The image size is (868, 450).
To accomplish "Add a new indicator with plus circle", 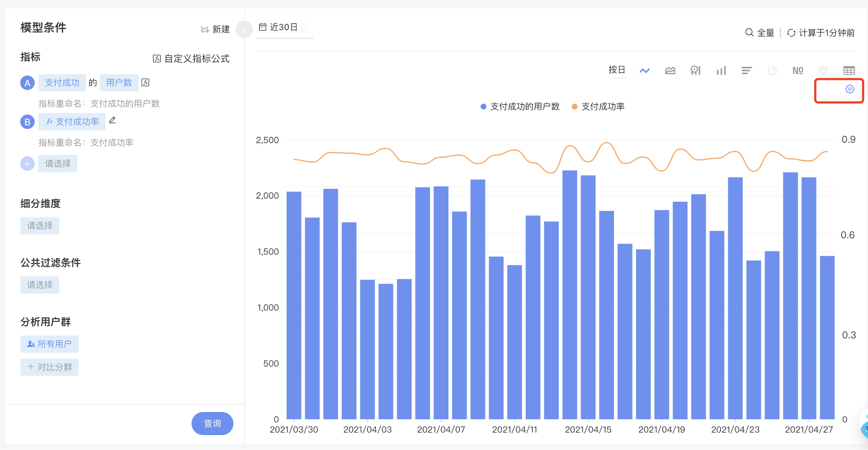I will pos(27,164).
